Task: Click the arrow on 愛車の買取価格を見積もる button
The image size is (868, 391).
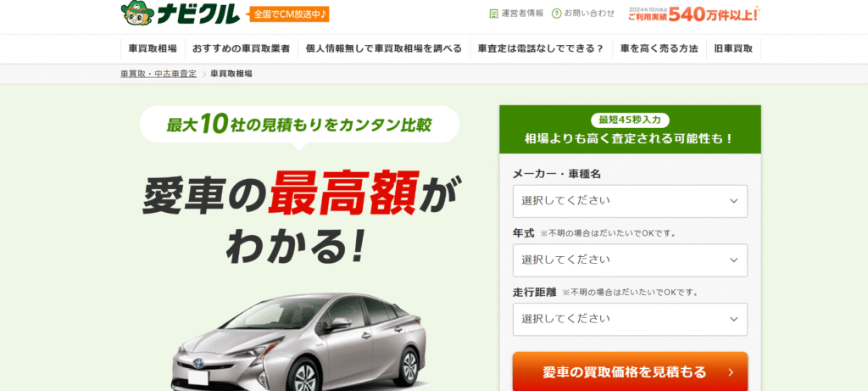Action: (731, 372)
